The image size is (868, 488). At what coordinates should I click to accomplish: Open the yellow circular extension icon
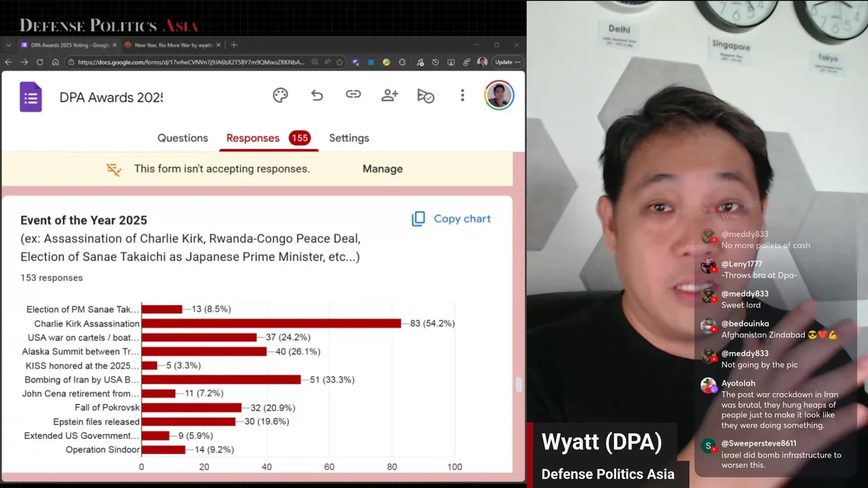(387, 62)
